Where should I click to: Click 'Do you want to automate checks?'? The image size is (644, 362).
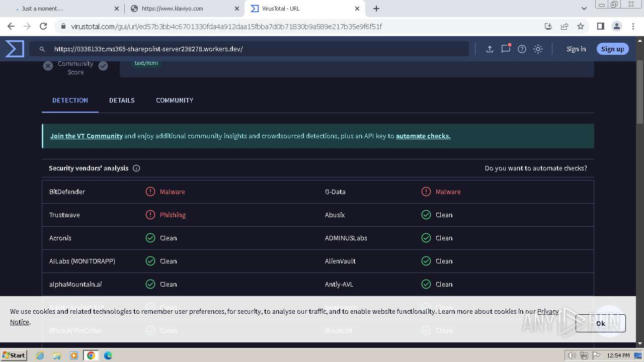click(x=536, y=168)
